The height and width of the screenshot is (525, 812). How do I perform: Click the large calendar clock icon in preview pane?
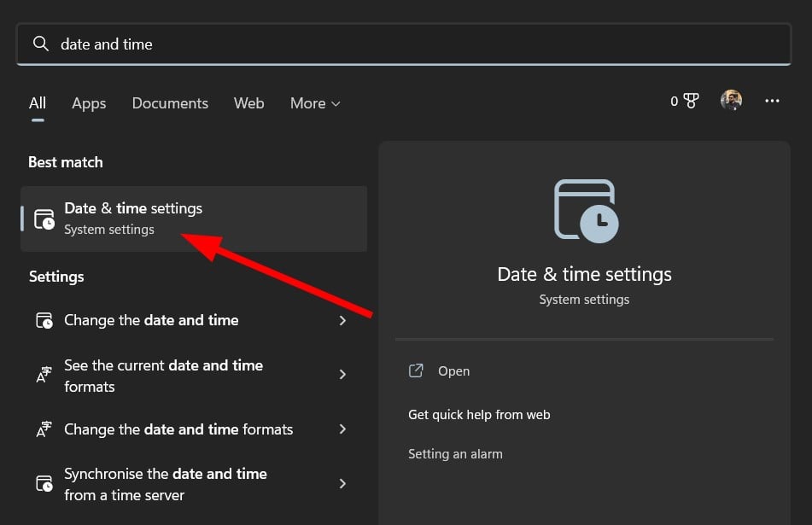click(x=586, y=211)
